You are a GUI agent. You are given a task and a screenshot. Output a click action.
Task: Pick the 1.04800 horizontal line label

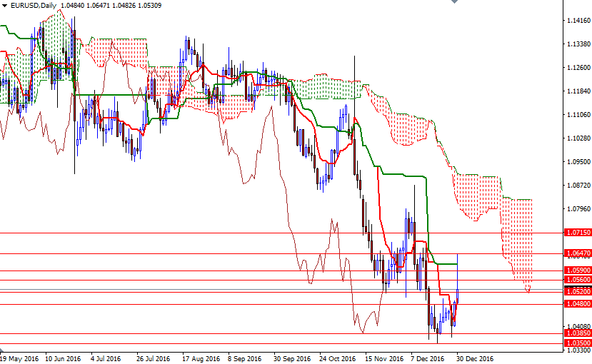coord(577,303)
